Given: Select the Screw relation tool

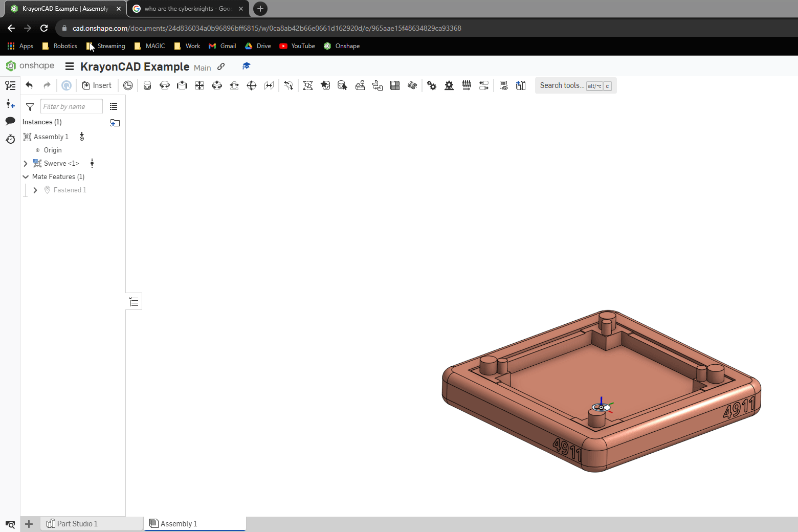Looking at the screenshot, I should click(x=467, y=85).
